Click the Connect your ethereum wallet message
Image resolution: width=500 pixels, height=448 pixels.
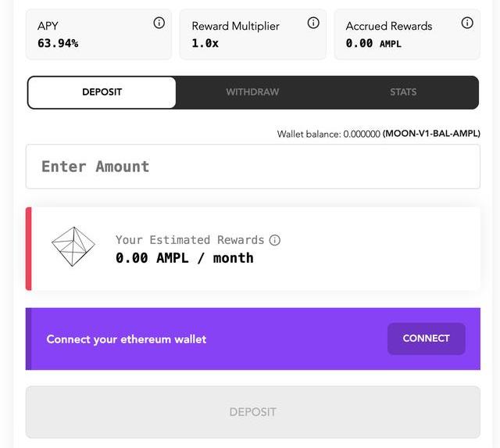tap(127, 339)
